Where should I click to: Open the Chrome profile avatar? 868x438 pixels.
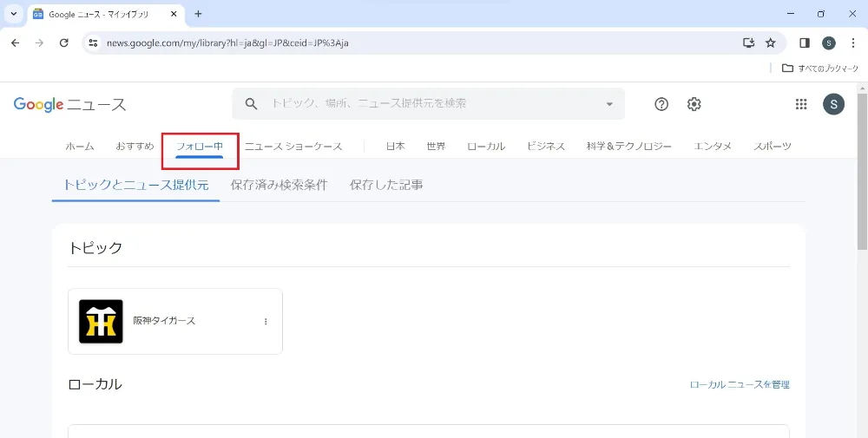click(829, 42)
